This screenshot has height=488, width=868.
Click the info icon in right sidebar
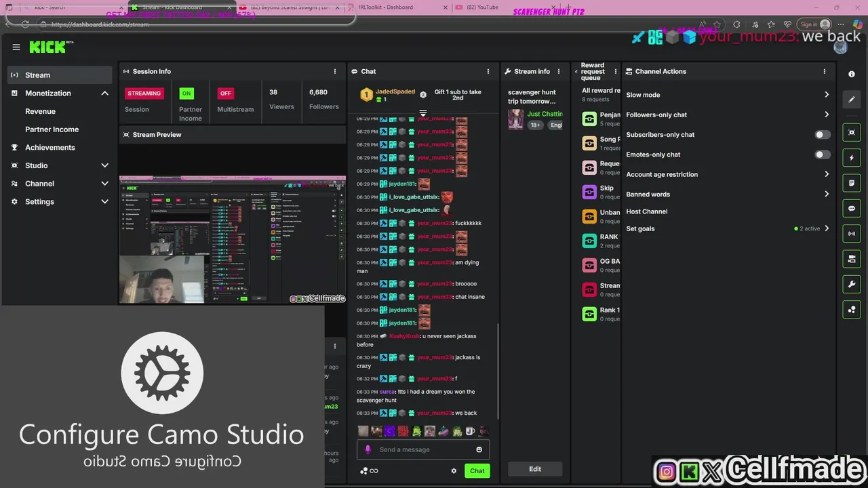852,74
